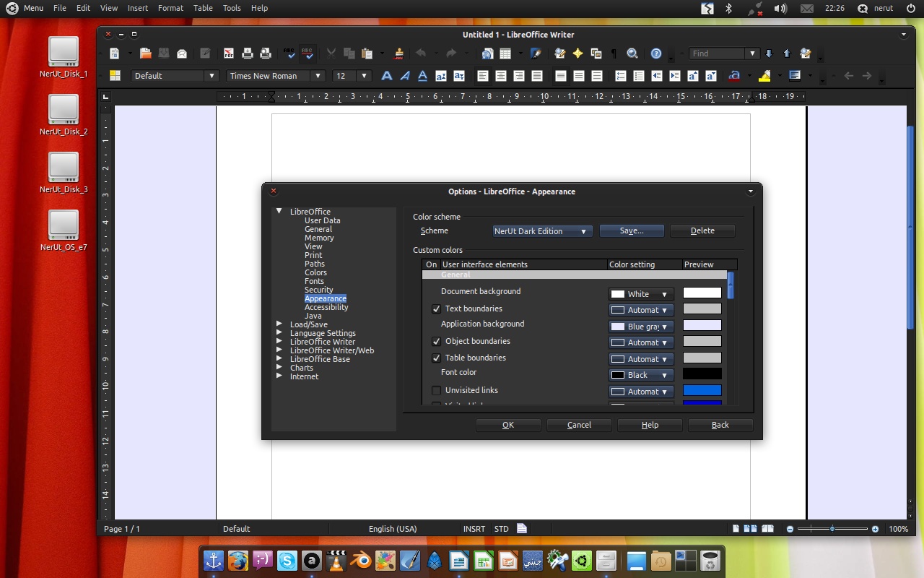Click the Increase Indent icon
Viewport: 924px width, 578px height.
click(675, 76)
